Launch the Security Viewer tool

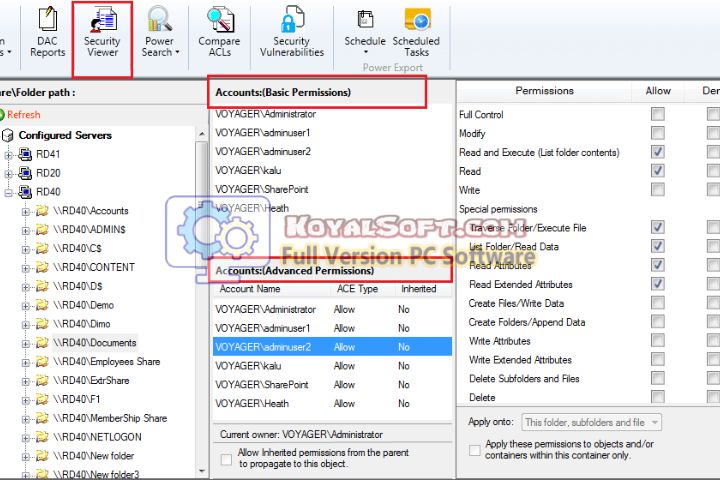[102, 32]
